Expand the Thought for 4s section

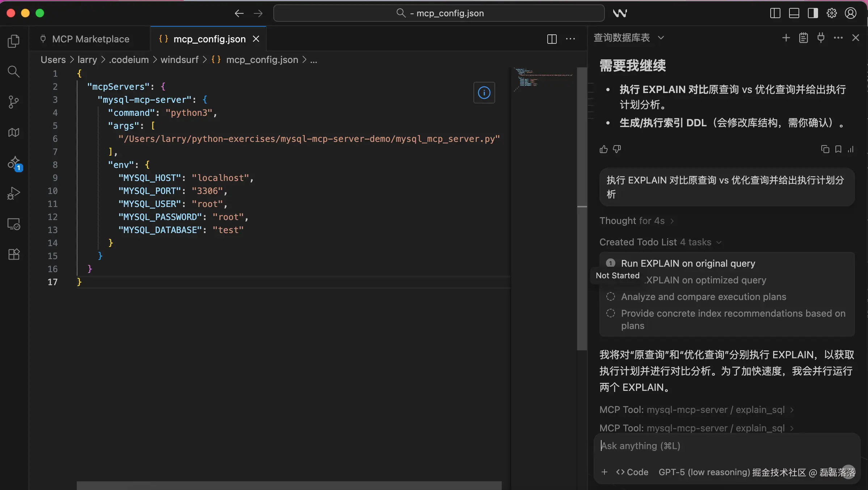point(636,221)
